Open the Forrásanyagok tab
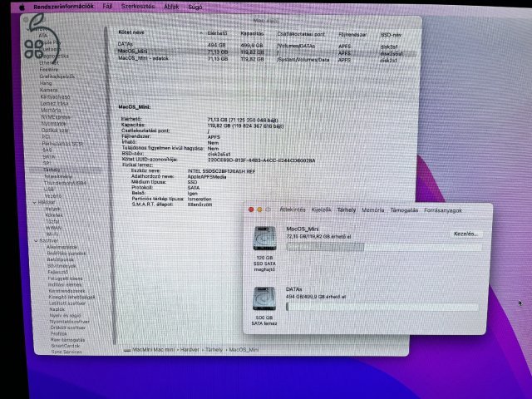The height and width of the screenshot is (399, 532). pyautogui.click(x=443, y=210)
